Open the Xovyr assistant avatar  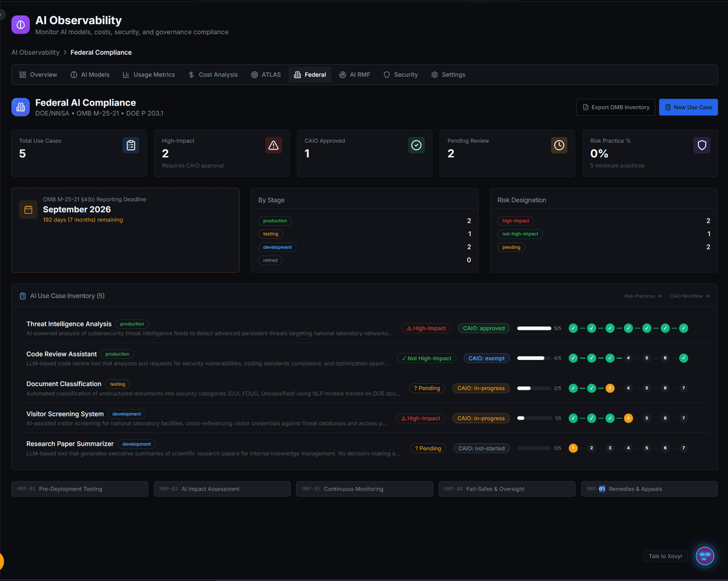tap(704, 556)
